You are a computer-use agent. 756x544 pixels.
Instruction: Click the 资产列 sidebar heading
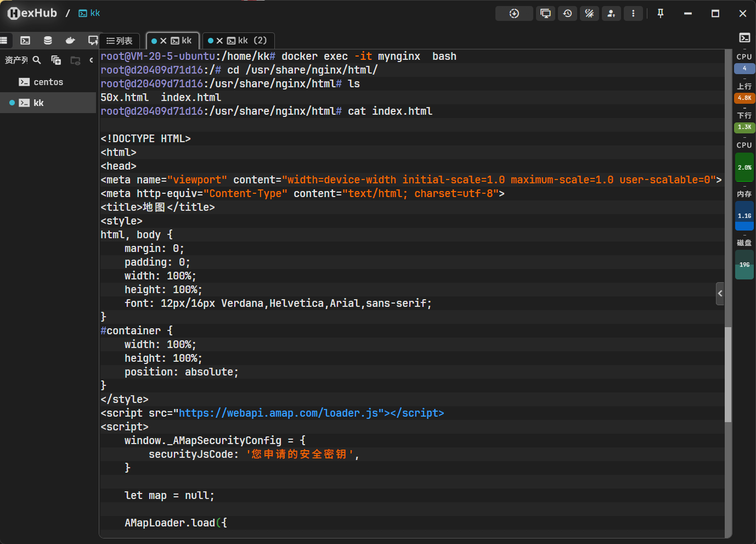[x=16, y=60]
